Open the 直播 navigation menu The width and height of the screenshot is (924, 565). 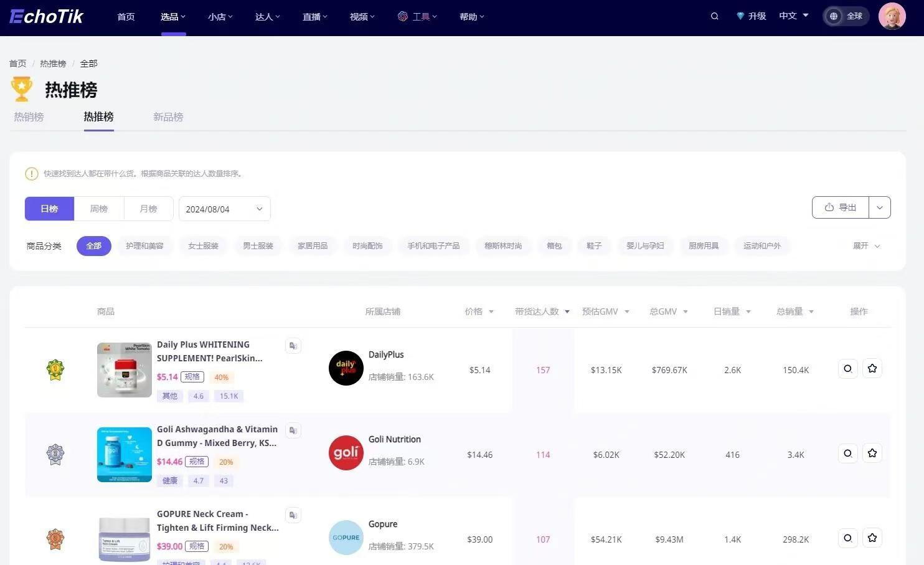click(315, 17)
